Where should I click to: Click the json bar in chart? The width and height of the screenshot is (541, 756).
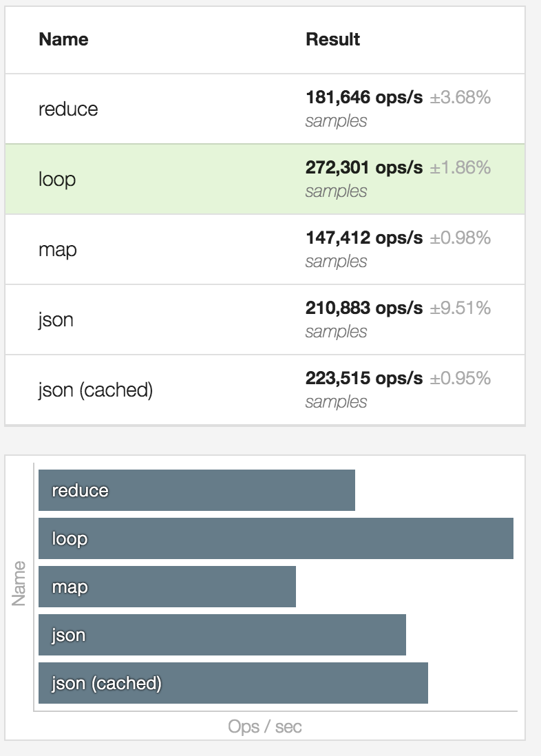pos(222,635)
